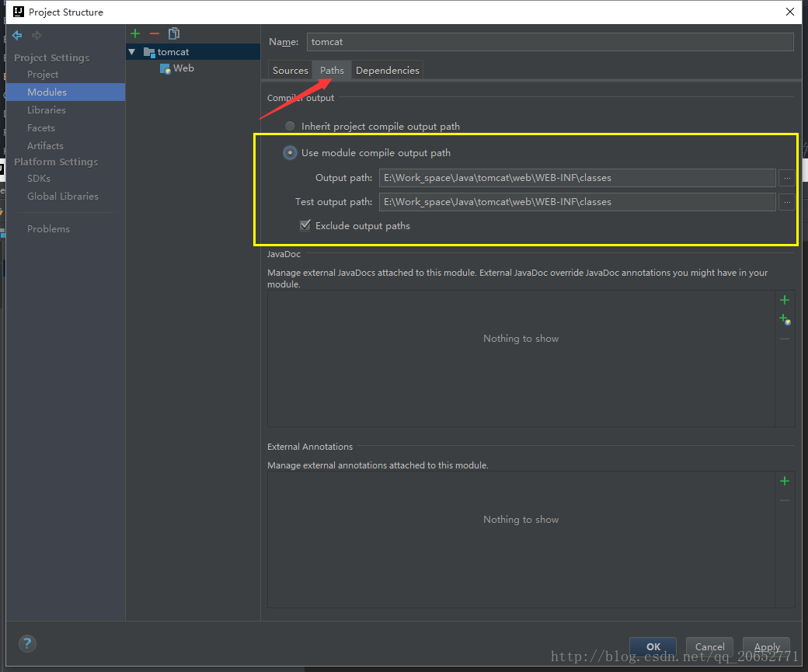This screenshot has width=808, height=672.
Task: Click the Cancel button
Action: point(709,646)
